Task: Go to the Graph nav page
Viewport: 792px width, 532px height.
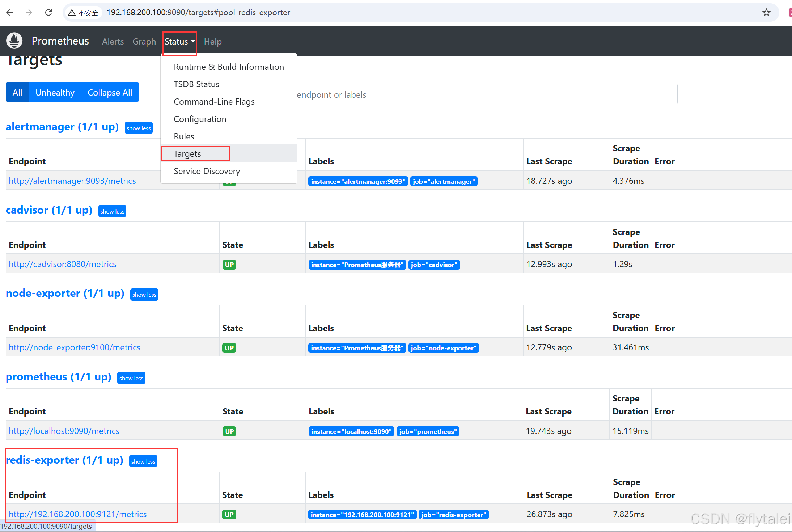Action: pyautogui.click(x=144, y=42)
